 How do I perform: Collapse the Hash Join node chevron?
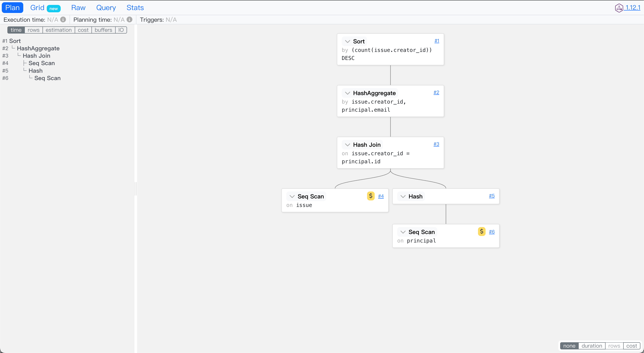(x=347, y=145)
